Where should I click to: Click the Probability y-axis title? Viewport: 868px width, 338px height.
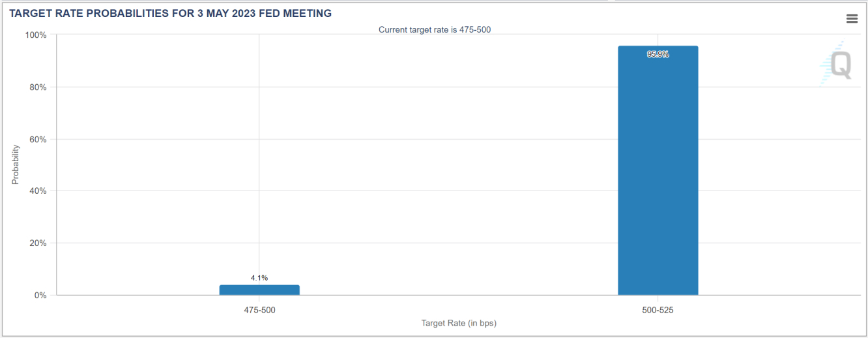point(16,164)
